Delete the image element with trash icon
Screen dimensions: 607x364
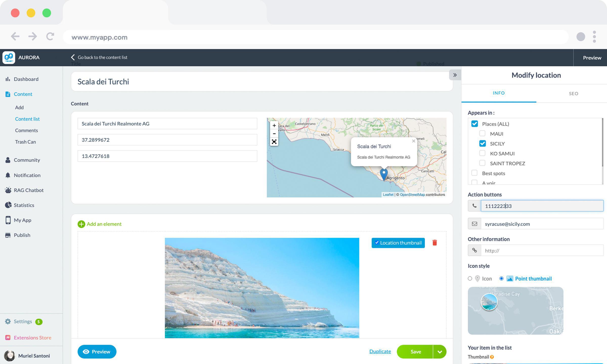[435, 243]
